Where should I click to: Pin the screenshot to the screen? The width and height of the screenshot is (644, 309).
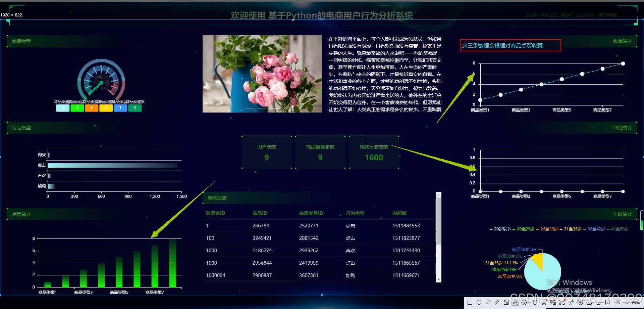coord(571,302)
